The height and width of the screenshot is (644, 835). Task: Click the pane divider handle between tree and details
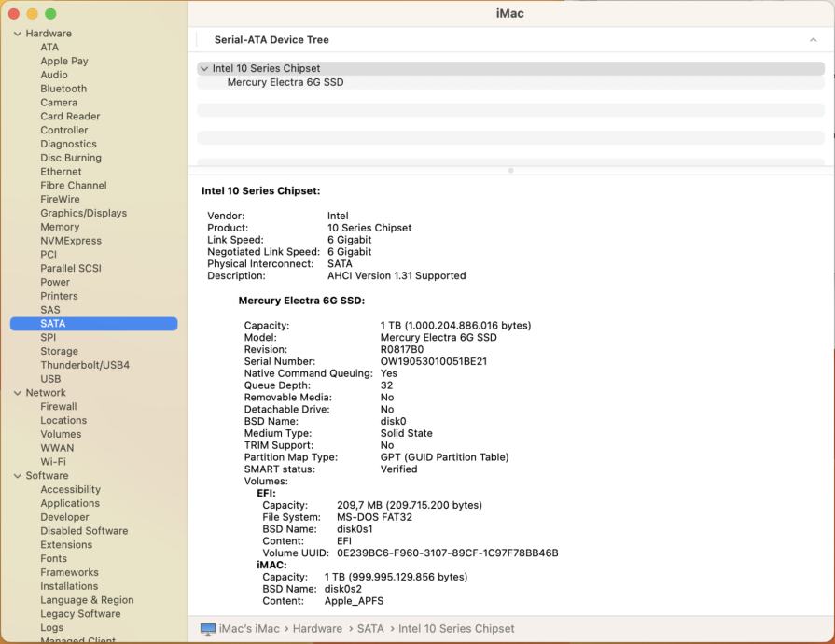coord(510,170)
